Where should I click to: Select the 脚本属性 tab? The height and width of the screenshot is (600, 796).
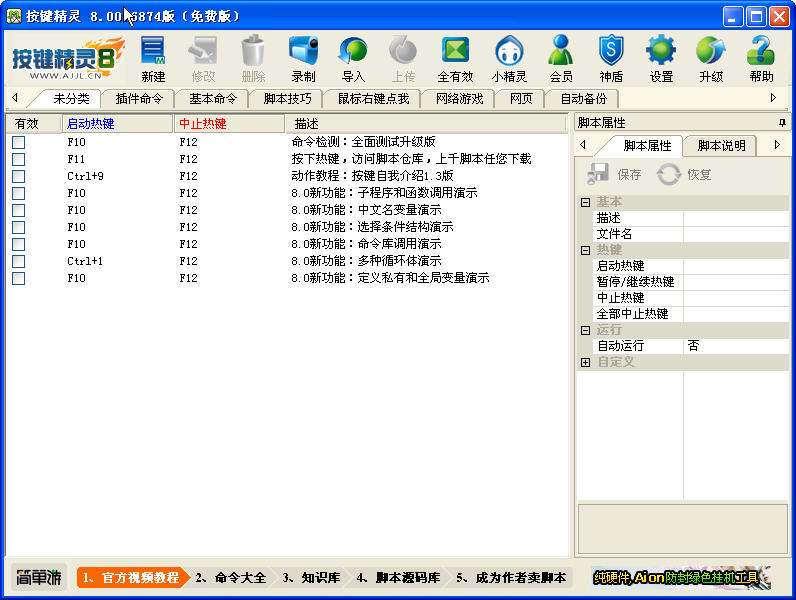click(x=647, y=146)
